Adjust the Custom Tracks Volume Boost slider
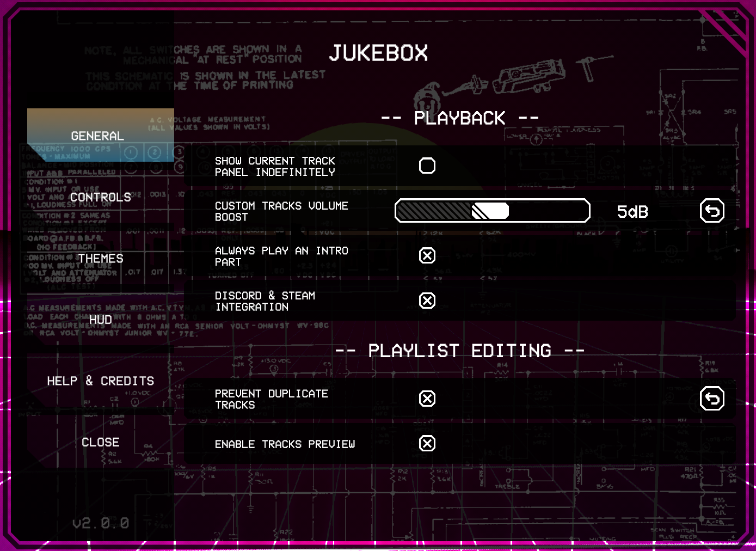756x551 pixels. pyautogui.click(x=492, y=211)
